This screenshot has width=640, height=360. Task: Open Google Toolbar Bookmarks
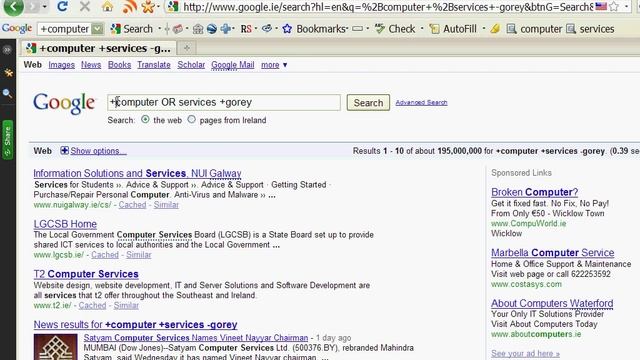point(315,29)
